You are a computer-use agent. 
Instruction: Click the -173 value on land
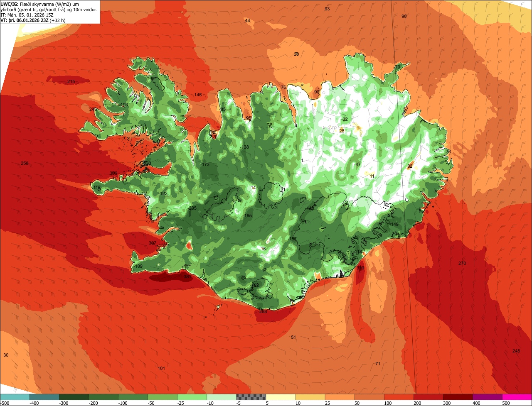(x=204, y=165)
